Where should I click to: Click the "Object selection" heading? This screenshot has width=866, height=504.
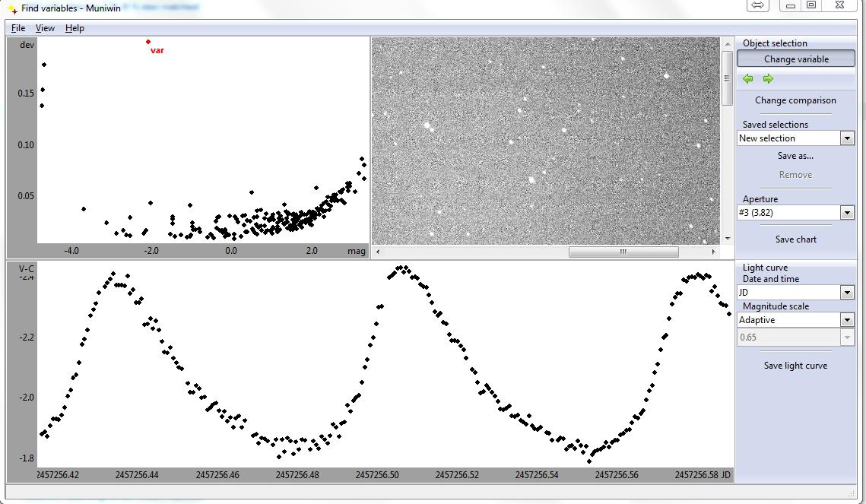(x=774, y=43)
